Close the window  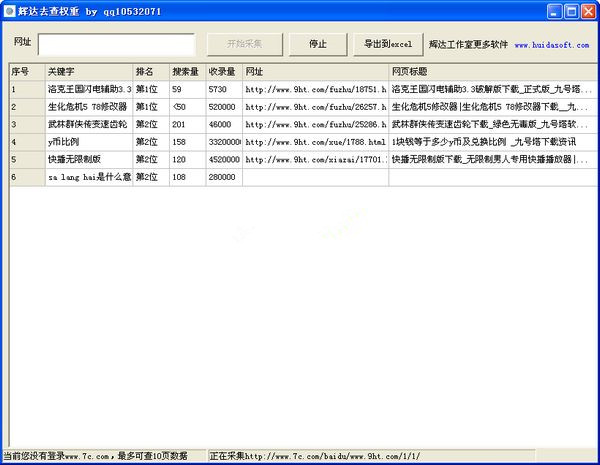point(589,11)
